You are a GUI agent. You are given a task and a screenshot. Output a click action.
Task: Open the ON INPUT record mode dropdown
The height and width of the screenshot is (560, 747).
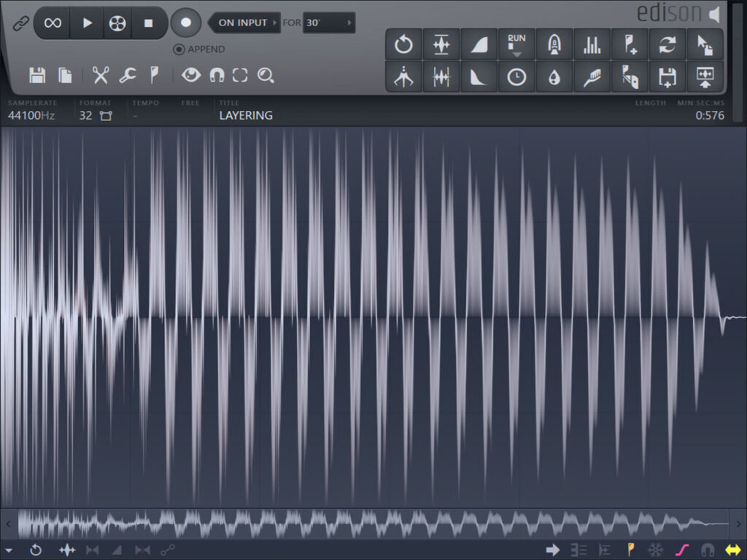[x=244, y=23]
